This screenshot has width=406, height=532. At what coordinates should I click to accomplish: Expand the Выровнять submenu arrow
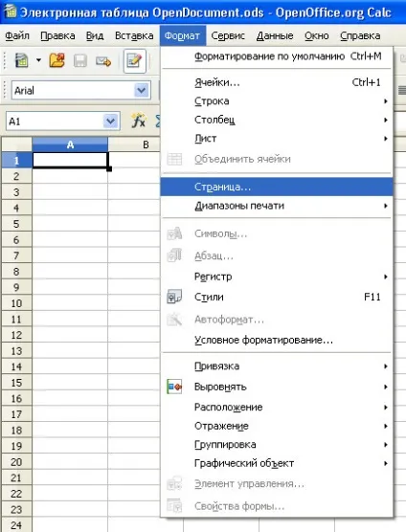click(386, 387)
